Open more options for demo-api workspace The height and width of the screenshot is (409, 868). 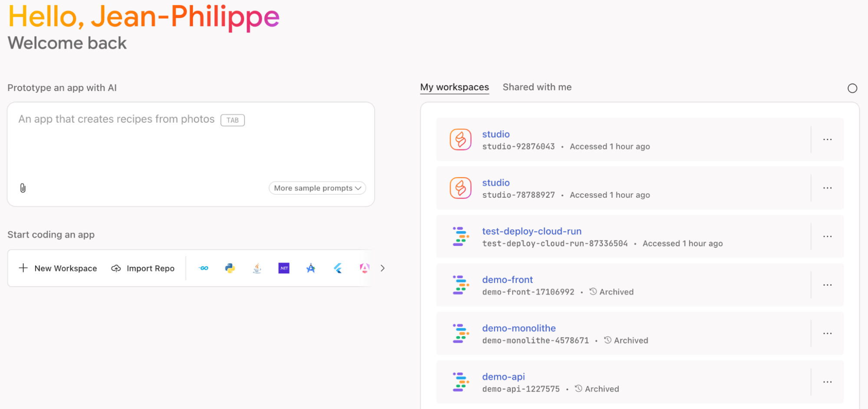(827, 383)
